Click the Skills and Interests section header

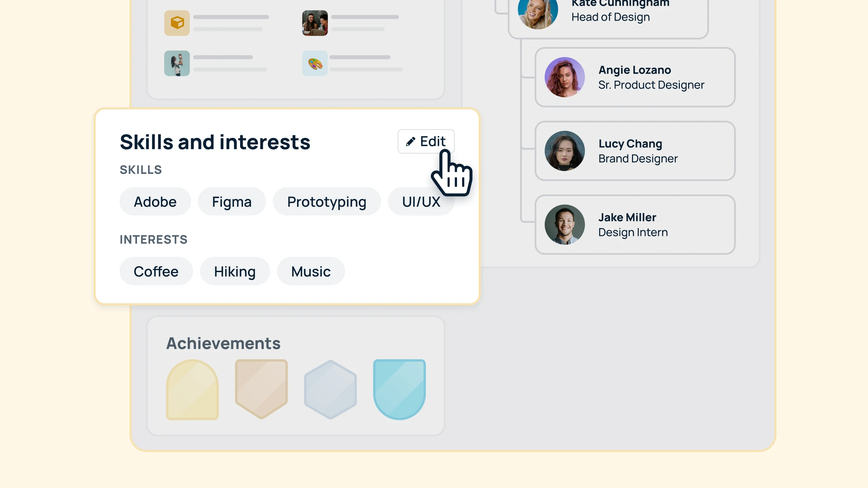click(215, 141)
